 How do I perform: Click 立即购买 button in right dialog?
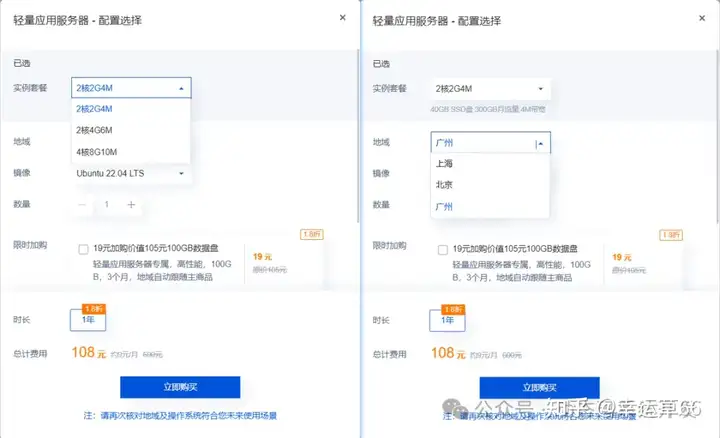pos(539,387)
